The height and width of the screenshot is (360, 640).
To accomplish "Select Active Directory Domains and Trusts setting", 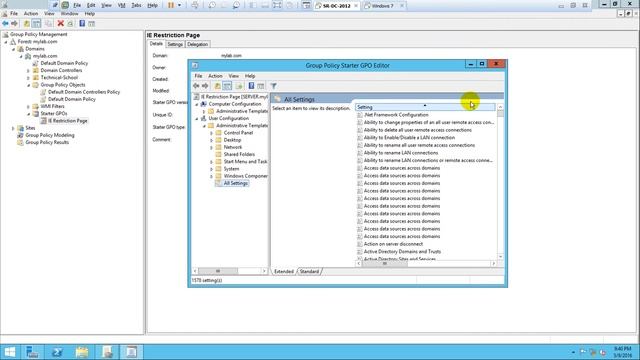I will [402, 252].
